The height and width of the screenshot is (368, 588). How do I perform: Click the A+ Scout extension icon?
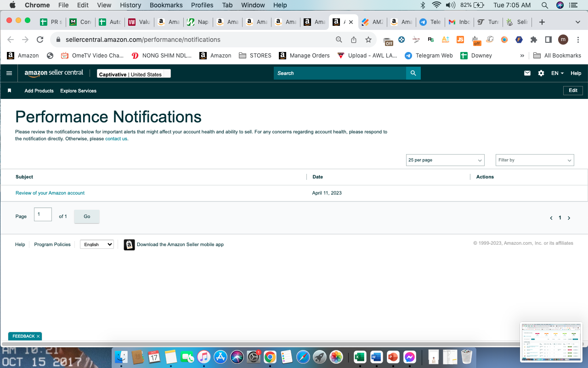tap(446, 40)
